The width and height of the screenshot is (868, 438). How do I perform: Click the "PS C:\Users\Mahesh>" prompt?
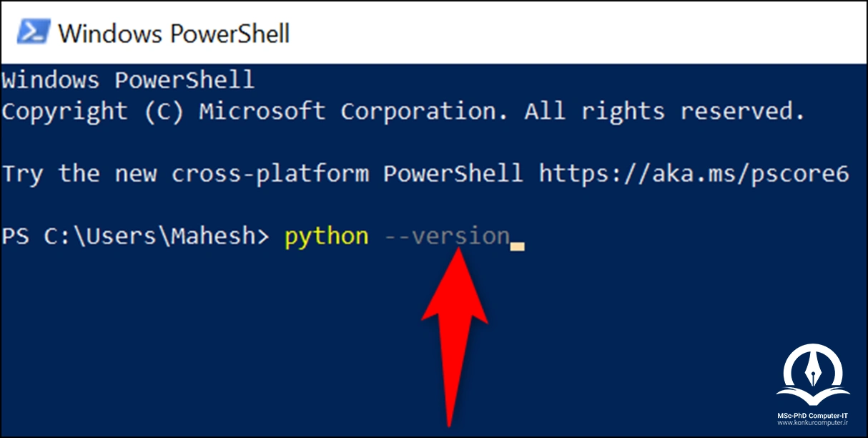pos(134,237)
